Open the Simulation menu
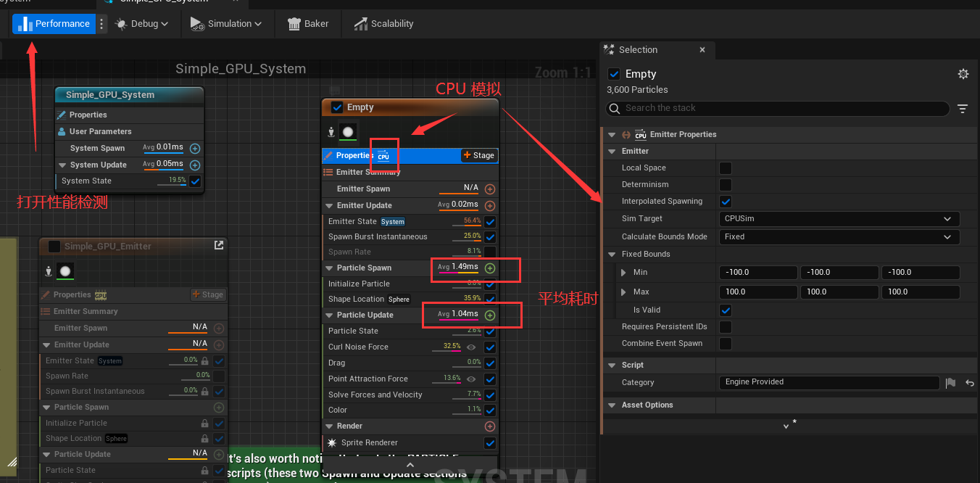This screenshot has width=980, height=483. click(225, 24)
